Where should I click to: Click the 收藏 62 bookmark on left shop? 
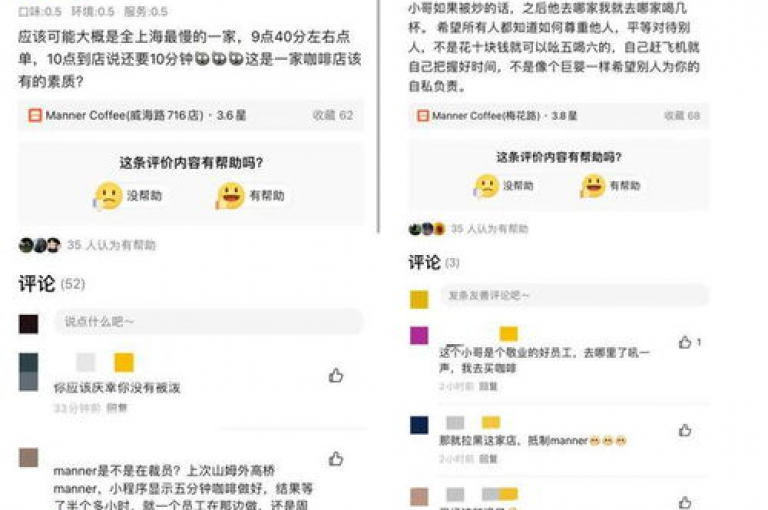(x=333, y=116)
